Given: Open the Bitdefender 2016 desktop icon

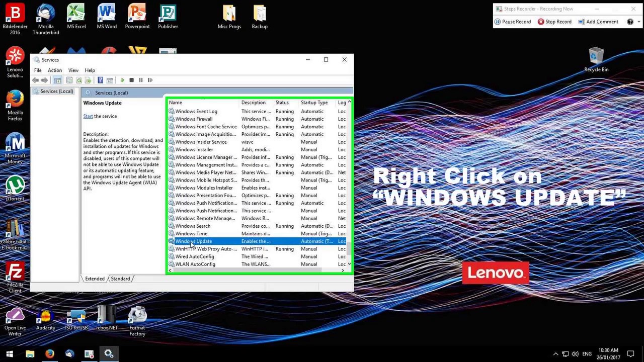Looking at the screenshot, I should pyautogui.click(x=15, y=19).
